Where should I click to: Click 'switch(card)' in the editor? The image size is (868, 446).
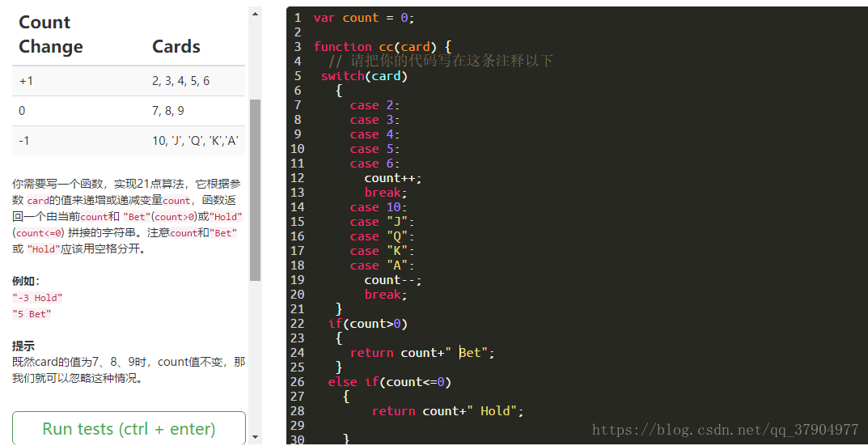[364, 76]
